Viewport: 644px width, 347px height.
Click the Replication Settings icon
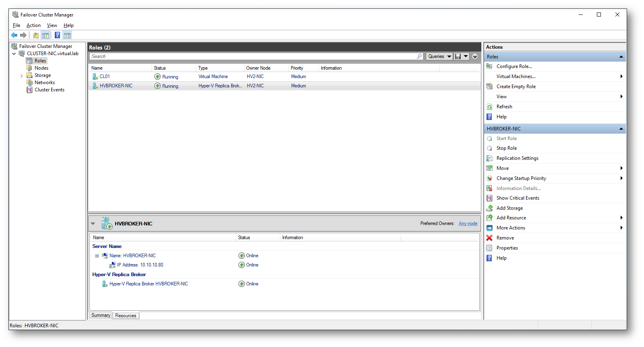(489, 158)
